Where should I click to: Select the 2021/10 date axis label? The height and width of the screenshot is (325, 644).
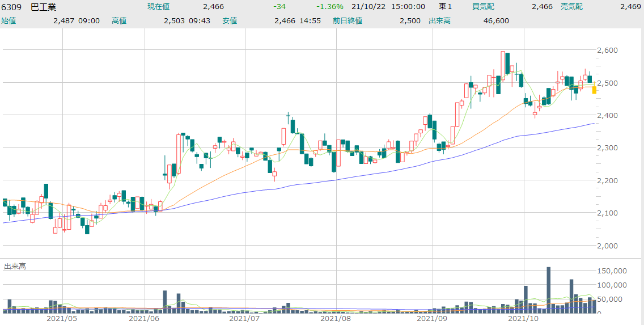point(524,319)
